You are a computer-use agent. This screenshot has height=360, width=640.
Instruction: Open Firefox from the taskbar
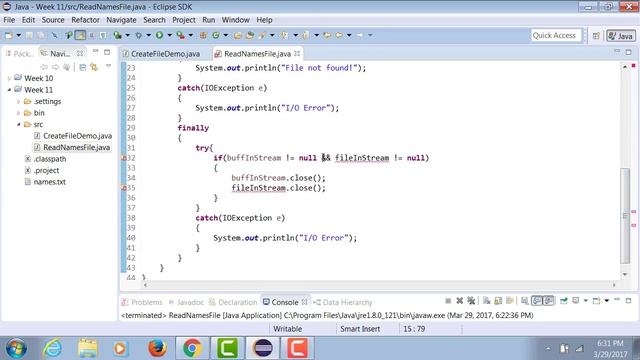pos(158,349)
